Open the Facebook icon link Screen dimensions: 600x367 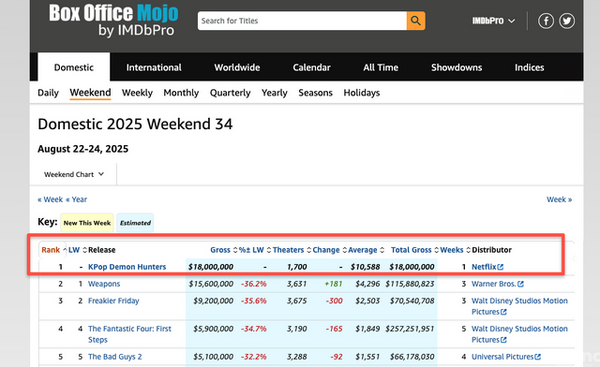pyautogui.click(x=546, y=21)
